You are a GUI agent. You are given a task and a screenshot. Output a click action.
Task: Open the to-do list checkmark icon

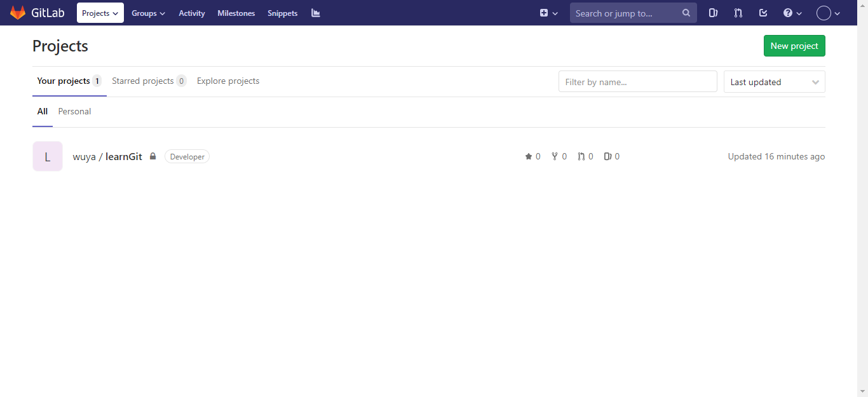764,13
